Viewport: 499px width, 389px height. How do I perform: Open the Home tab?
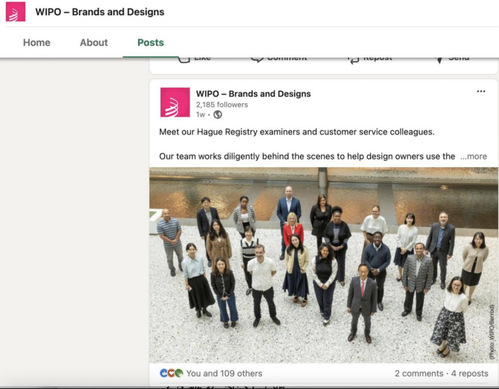[37, 43]
